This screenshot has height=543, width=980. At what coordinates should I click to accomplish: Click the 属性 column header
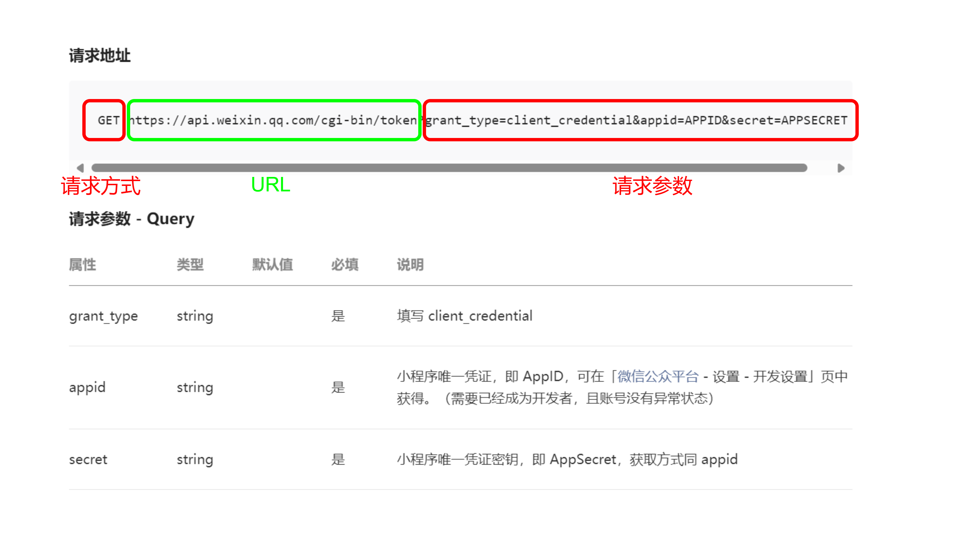[x=83, y=265]
